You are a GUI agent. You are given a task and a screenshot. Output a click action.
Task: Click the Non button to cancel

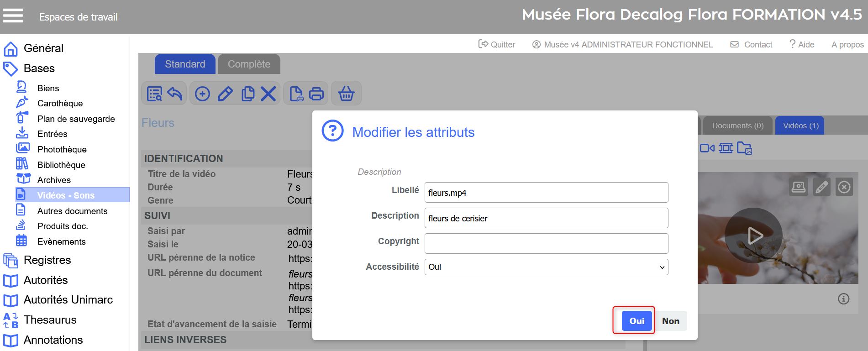[670, 321]
